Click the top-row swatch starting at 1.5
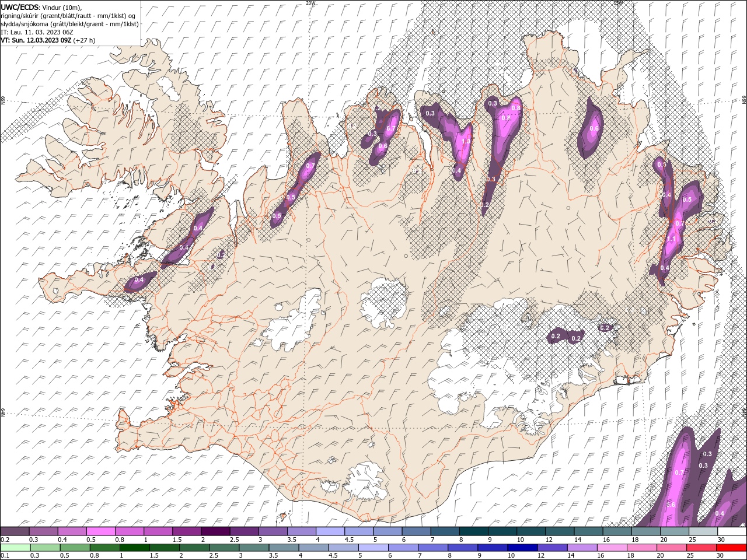The width and height of the screenshot is (747, 560). (187, 531)
